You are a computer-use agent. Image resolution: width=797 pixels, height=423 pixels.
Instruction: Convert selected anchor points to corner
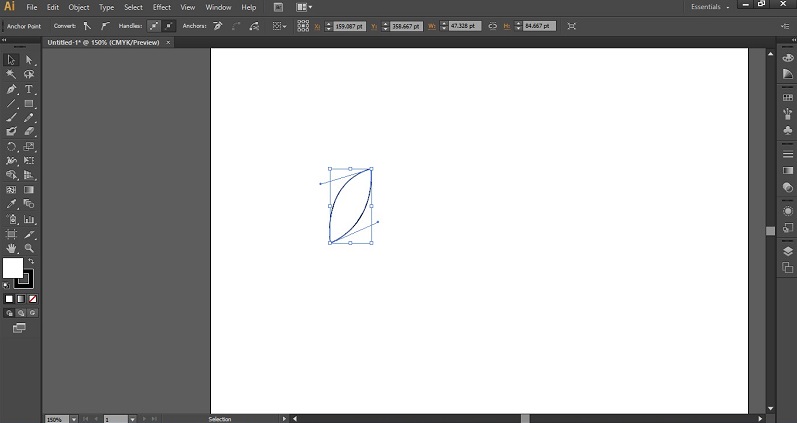[87, 26]
